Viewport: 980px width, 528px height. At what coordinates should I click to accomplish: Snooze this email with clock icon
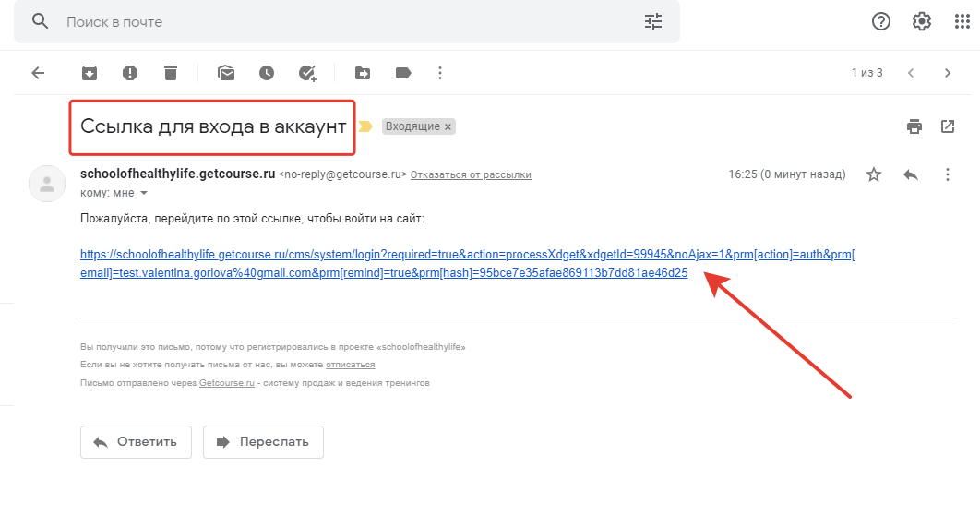267,73
